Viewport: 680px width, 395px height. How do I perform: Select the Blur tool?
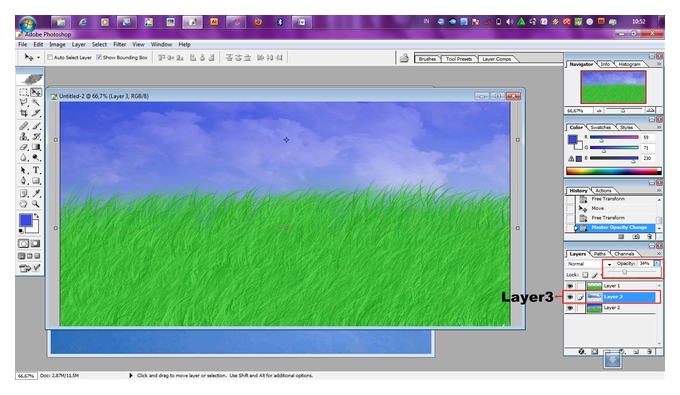click(24, 158)
